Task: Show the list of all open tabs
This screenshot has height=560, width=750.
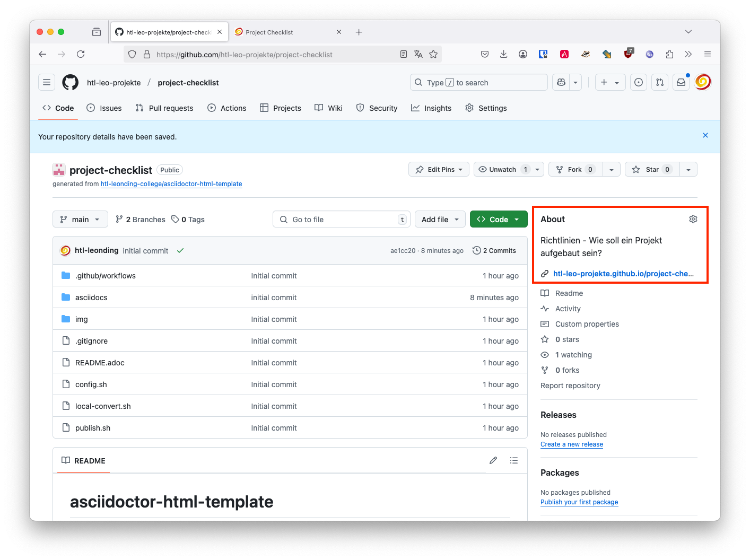Action: pyautogui.click(x=688, y=32)
